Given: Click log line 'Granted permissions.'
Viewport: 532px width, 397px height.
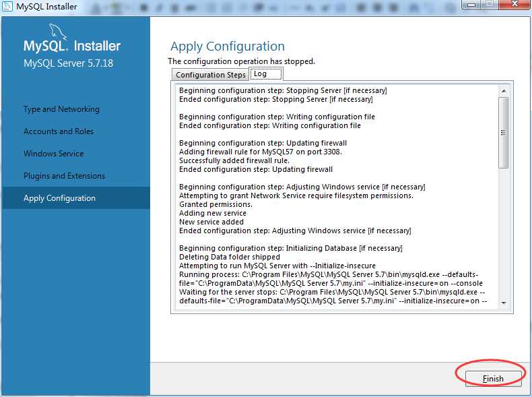Looking at the screenshot, I should 215,204.
